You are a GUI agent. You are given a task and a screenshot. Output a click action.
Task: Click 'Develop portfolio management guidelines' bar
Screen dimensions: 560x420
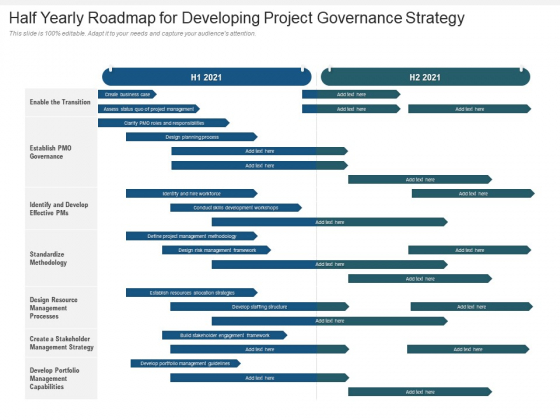(186, 364)
